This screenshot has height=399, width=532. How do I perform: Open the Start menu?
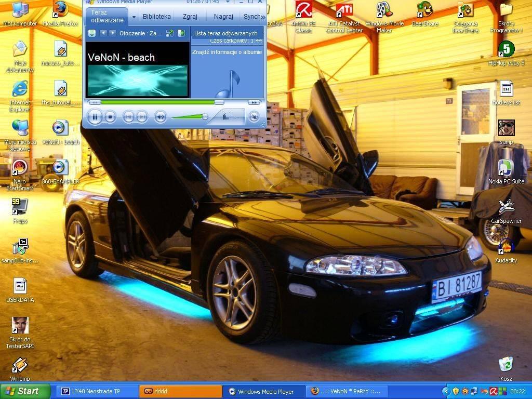(25, 391)
